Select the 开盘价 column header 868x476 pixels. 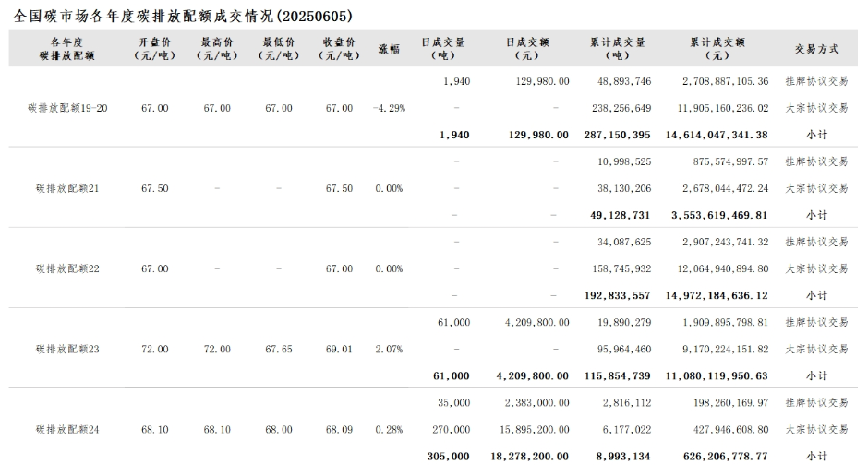154,49
